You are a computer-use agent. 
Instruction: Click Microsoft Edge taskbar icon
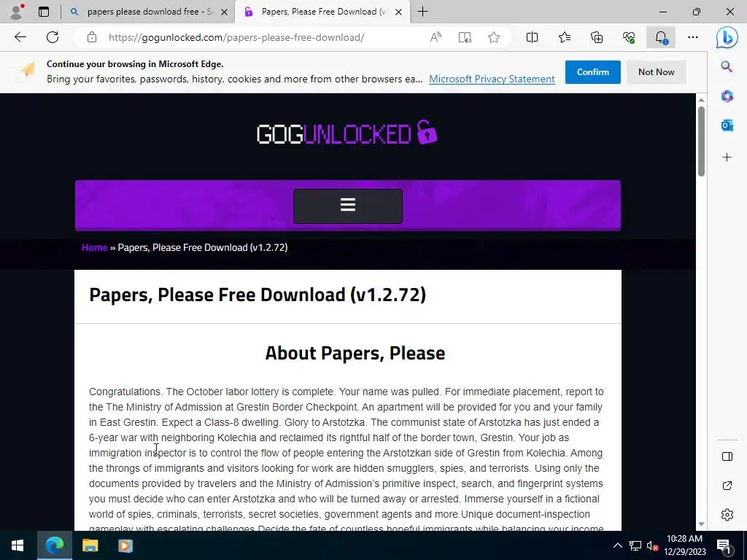click(x=54, y=545)
